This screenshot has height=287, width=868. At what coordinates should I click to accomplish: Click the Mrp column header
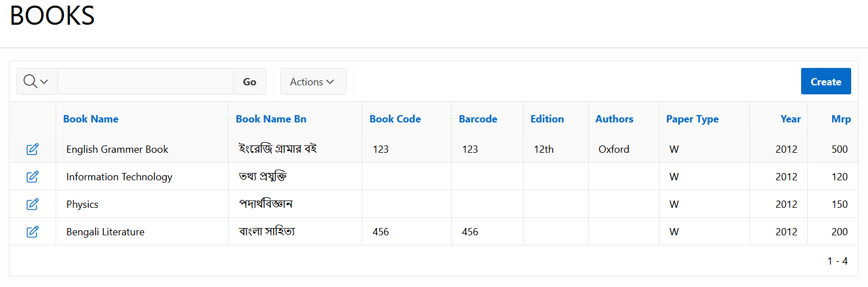click(x=840, y=119)
